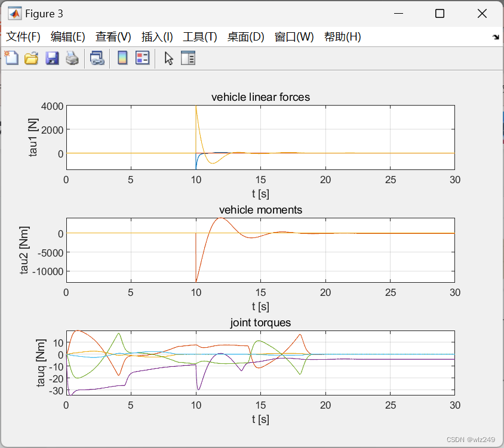
Task: Open the 文件(F) menu
Action: [23, 36]
